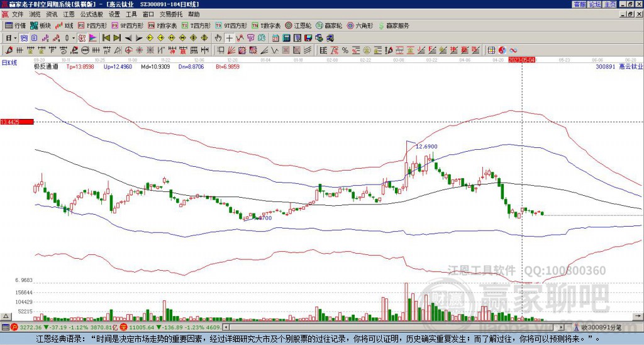This screenshot has width=644, height=345.
Task: Open the 六角形 hexagon tool
Action: point(360,25)
